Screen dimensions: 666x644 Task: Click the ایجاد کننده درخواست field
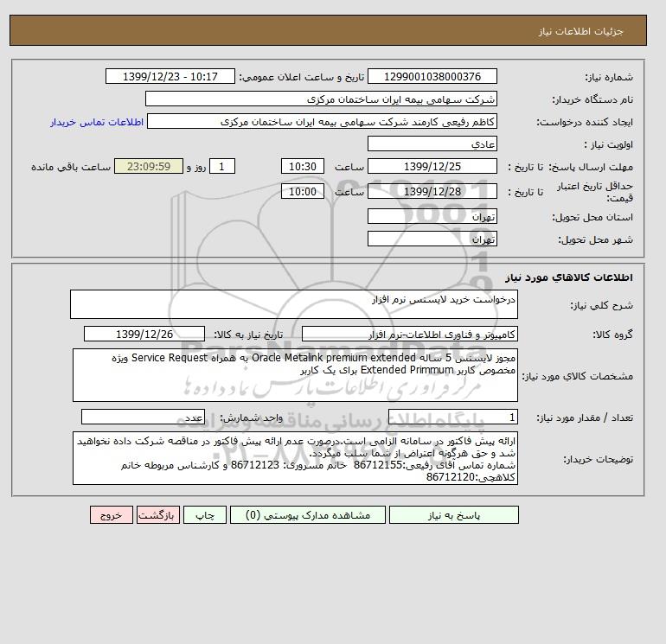point(322,122)
